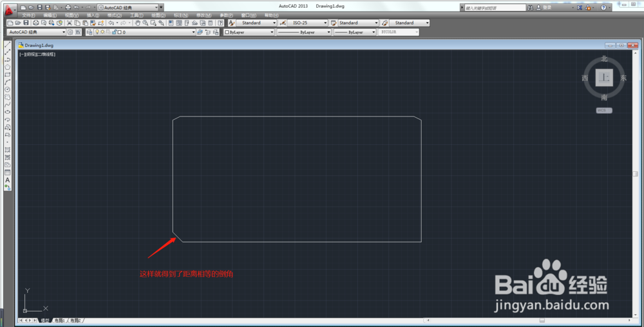This screenshot has width=644, height=327.
Task: Open the Layer Properties Manager icon
Action: 89,32
